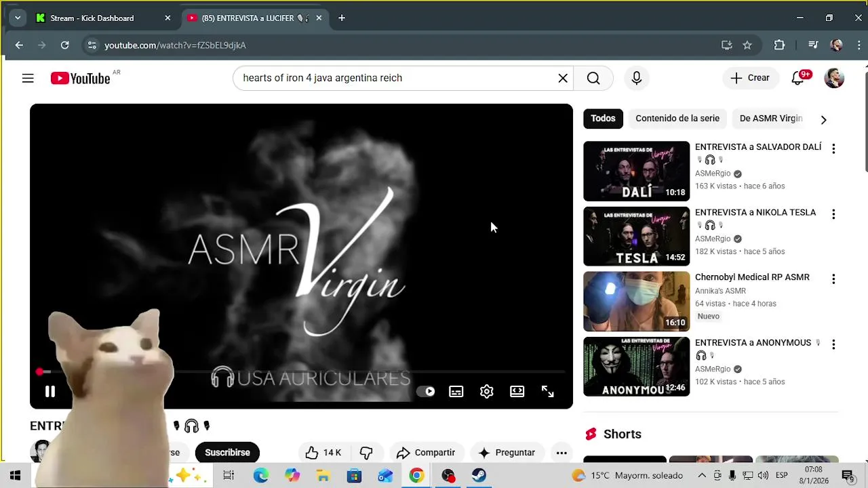Open the YouTube account avatar menu
Viewport: 868px width, 488px height.
pos(834,78)
